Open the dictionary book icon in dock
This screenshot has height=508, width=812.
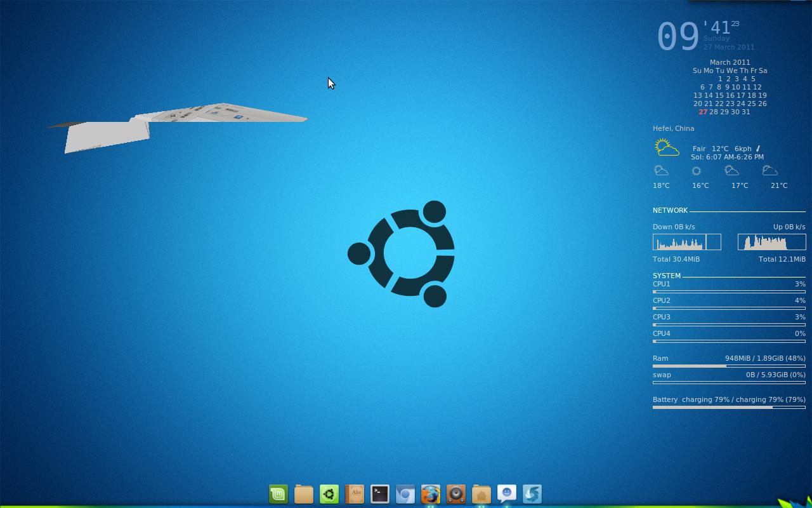355,494
